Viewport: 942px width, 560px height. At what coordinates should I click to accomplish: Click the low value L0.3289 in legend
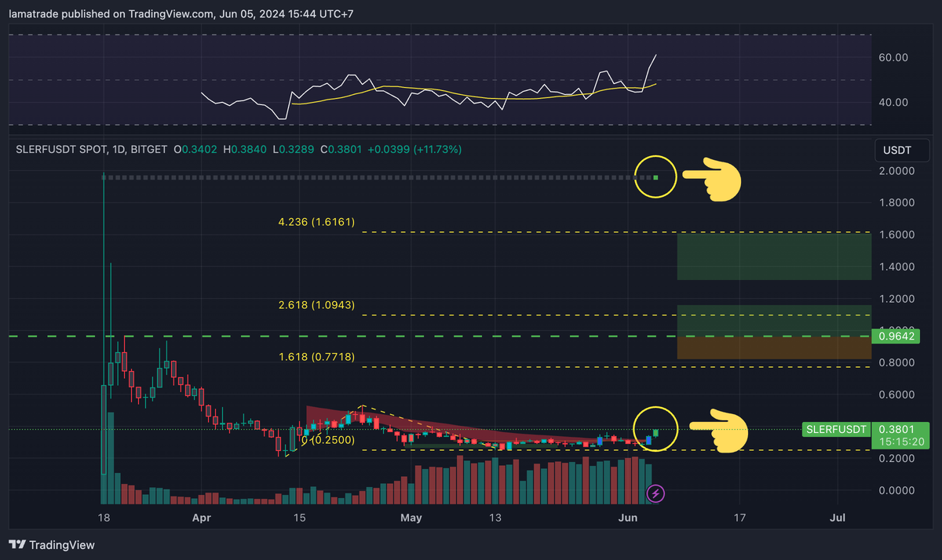pyautogui.click(x=294, y=149)
